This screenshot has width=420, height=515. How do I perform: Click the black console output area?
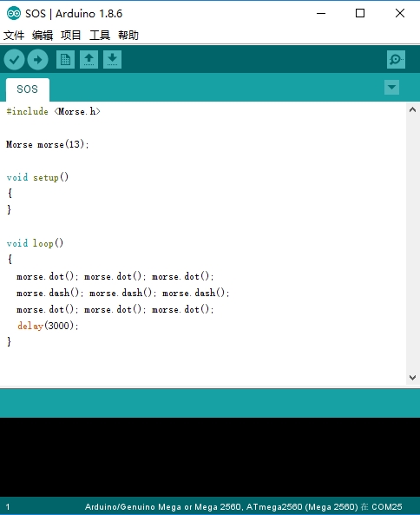pos(210,457)
